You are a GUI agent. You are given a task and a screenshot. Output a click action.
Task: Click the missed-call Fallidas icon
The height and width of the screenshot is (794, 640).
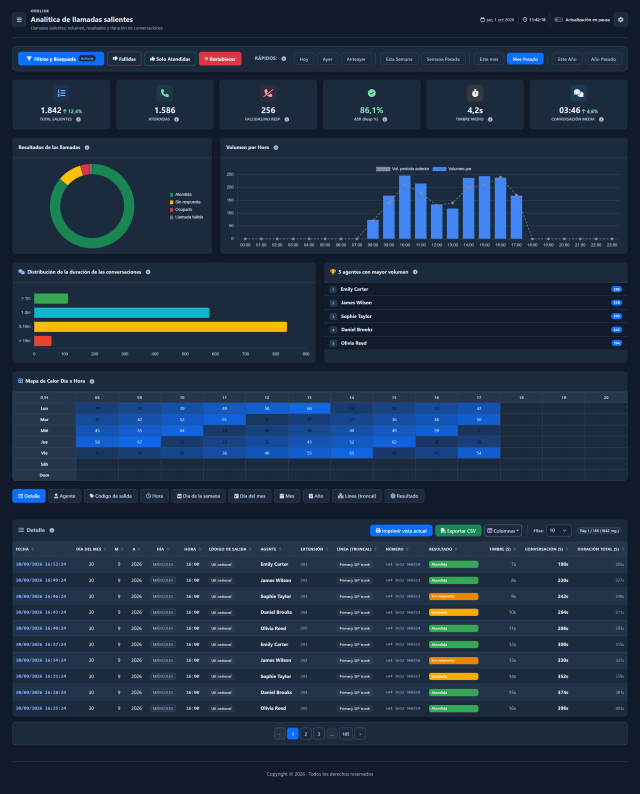point(268,93)
